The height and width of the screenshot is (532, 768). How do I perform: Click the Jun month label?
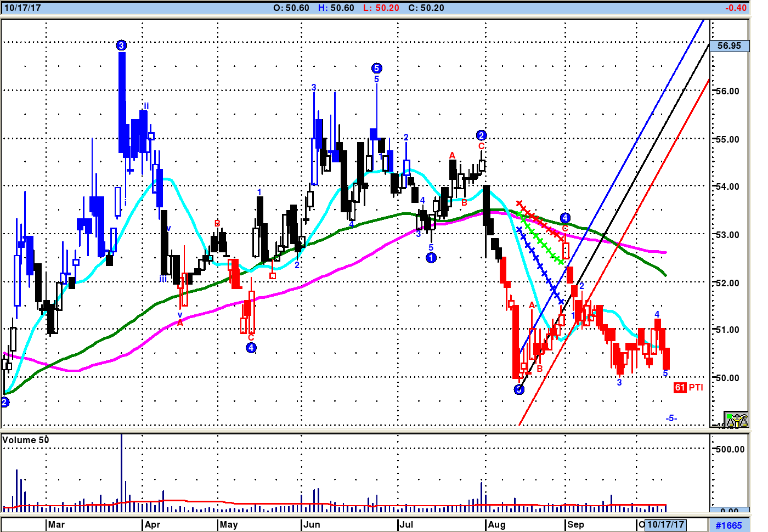[x=312, y=524]
